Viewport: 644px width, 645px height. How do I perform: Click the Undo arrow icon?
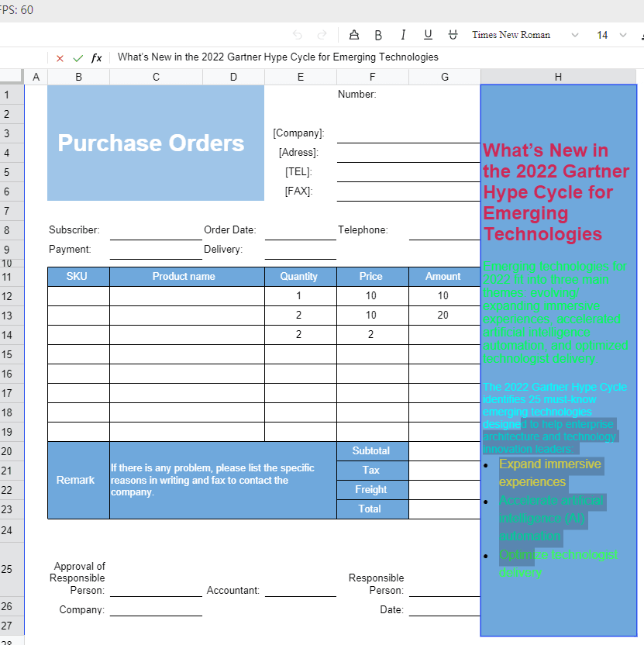click(x=298, y=35)
